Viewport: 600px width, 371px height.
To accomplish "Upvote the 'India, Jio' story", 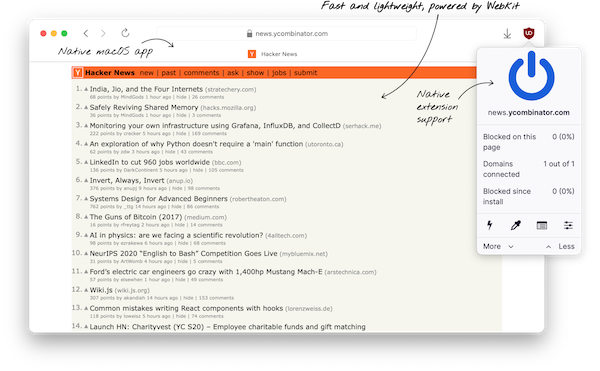I will click(86, 89).
